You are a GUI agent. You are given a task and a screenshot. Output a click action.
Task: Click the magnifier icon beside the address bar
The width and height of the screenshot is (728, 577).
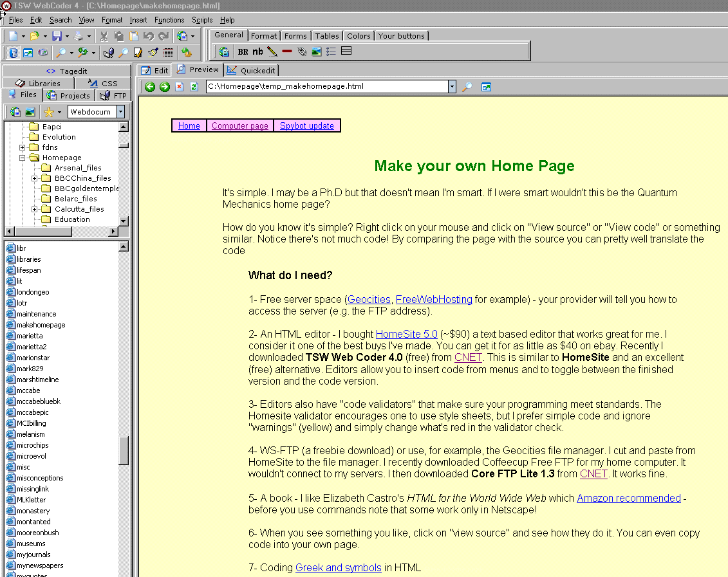click(467, 87)
